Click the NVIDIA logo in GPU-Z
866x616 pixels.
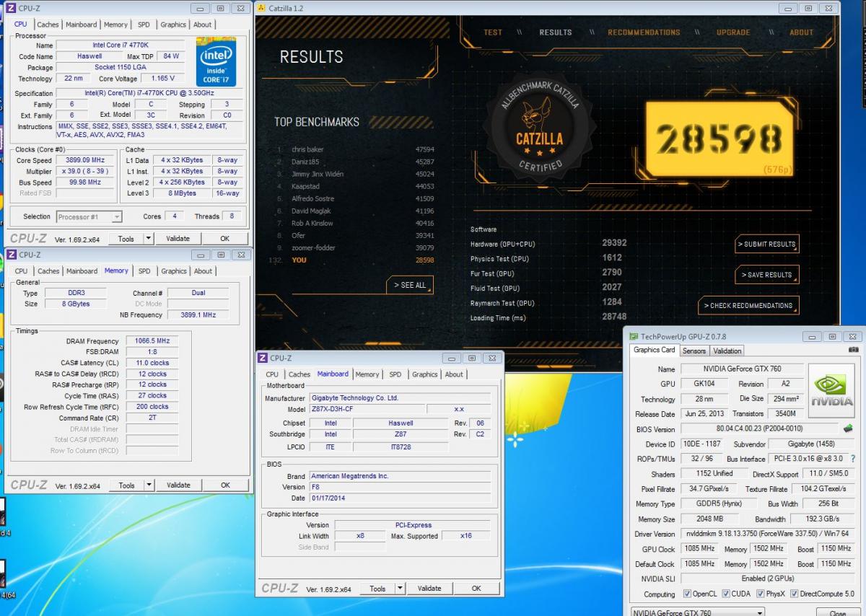[831, 391]
